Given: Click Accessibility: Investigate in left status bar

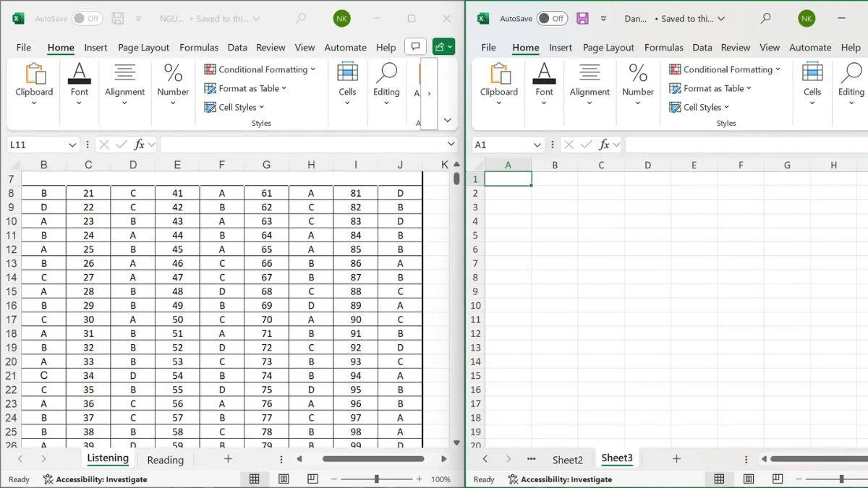Looking at the screenshot, I should [x=95, y=479].
